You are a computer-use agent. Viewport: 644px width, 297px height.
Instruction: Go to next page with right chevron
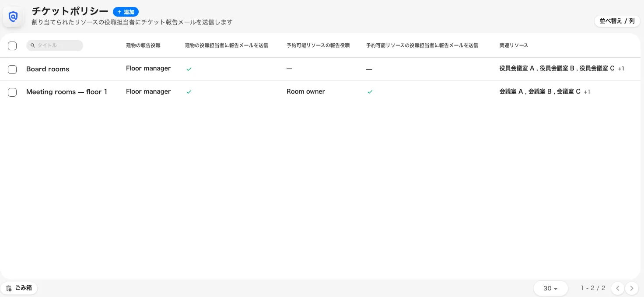pyautogui.click(x=632, y=288)
